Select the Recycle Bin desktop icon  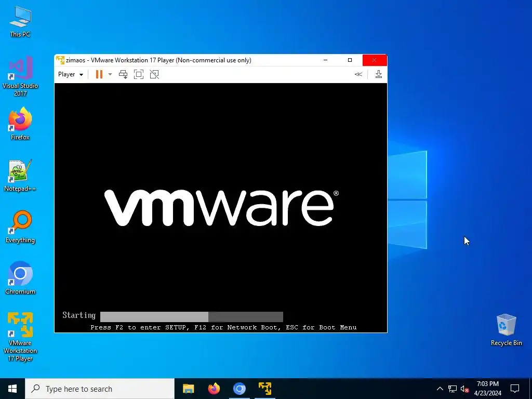[x=506, y=330]
